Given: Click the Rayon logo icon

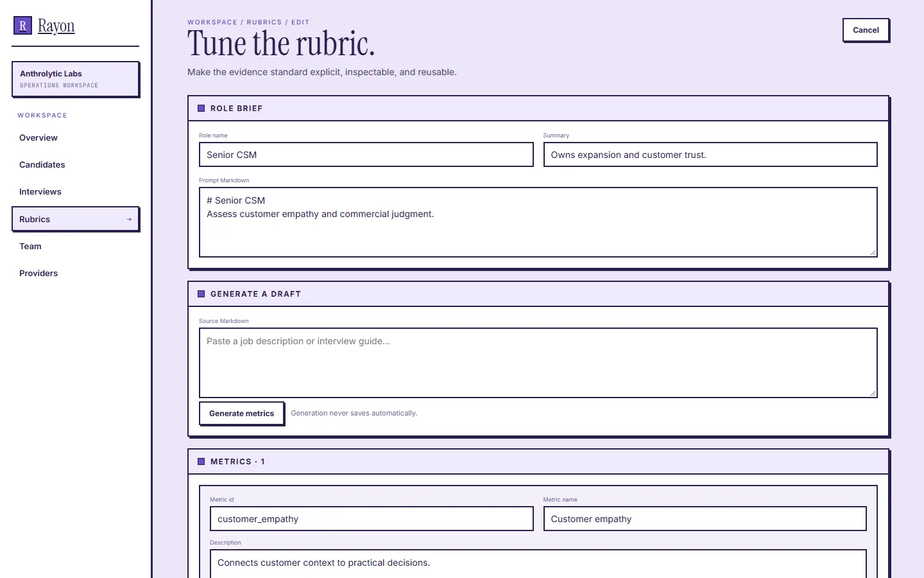Looking at the screenshot, I should tap(22, 26).
